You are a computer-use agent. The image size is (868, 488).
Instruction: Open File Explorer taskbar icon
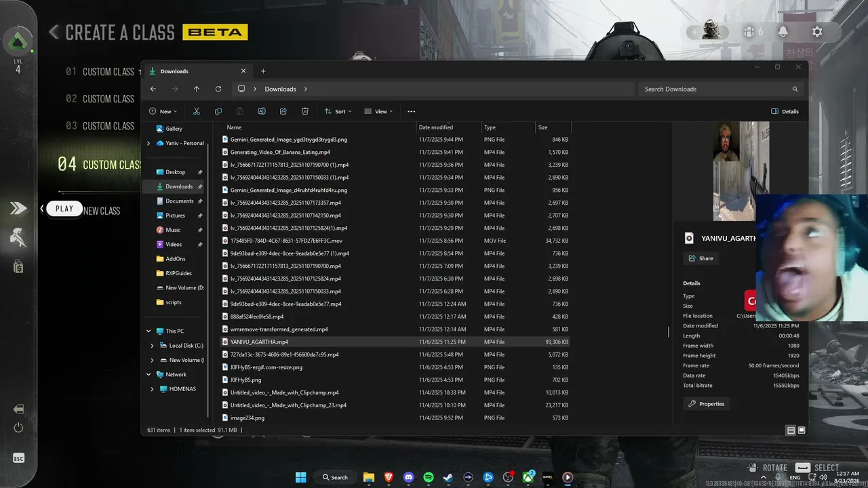tap(368, 477)
